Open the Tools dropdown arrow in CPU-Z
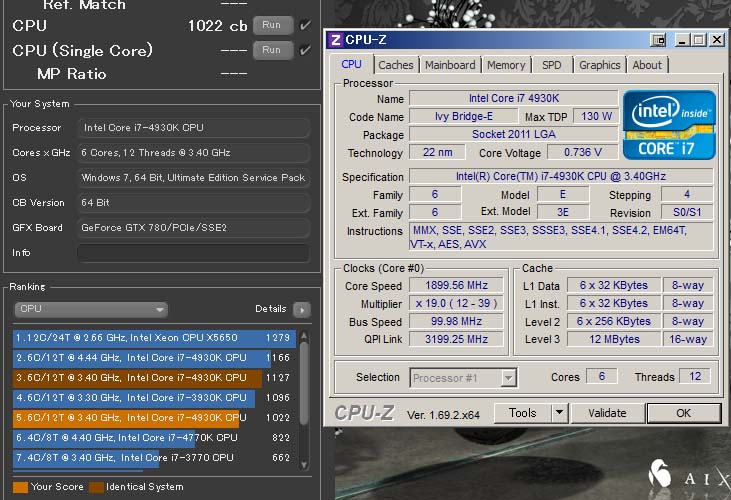Viewport: 731px width, 500px height. (559, 413)
